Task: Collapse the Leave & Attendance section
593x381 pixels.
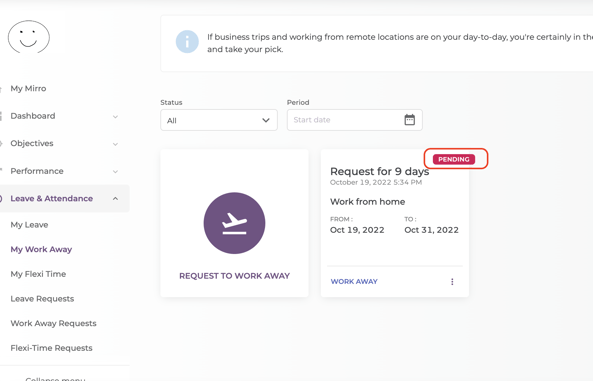Action: pos(115,199)
